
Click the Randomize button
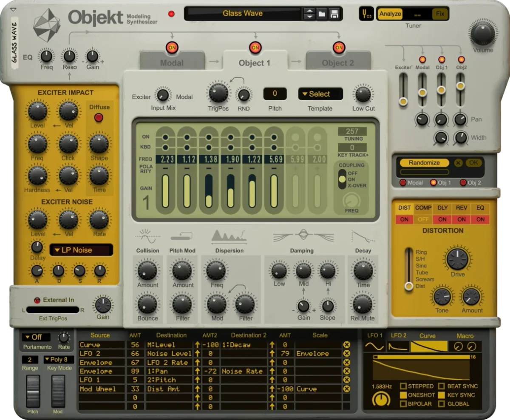(x=423, y=163)
